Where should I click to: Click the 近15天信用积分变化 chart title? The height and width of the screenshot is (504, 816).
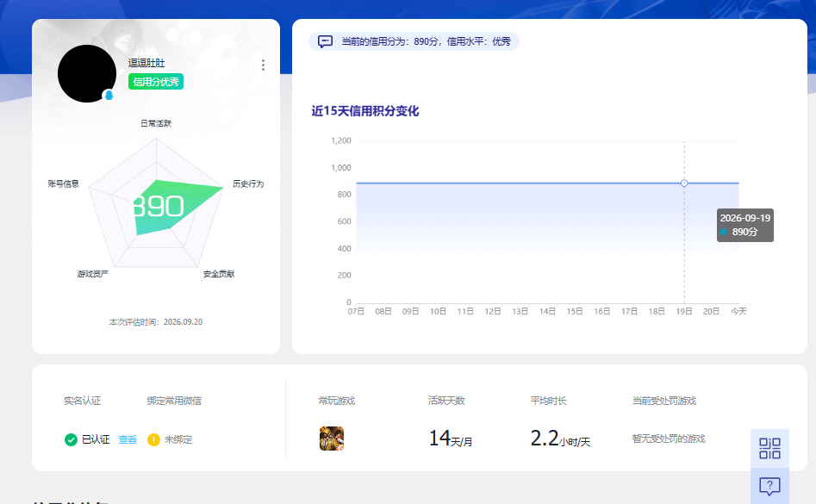tap(365, 111)
